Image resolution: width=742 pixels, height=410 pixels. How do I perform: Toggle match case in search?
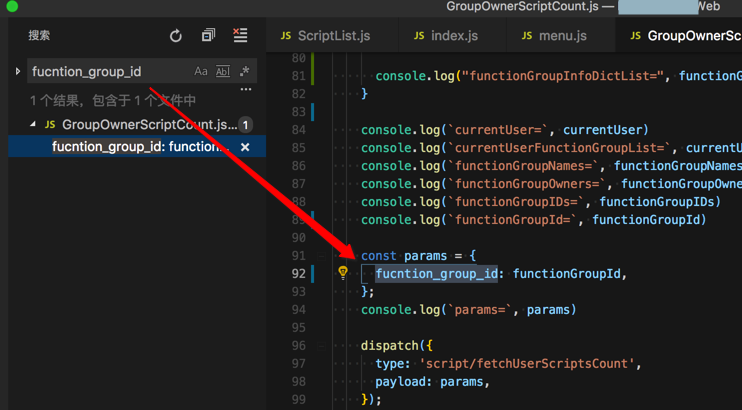pyautogui.click(x=201, y=71)
